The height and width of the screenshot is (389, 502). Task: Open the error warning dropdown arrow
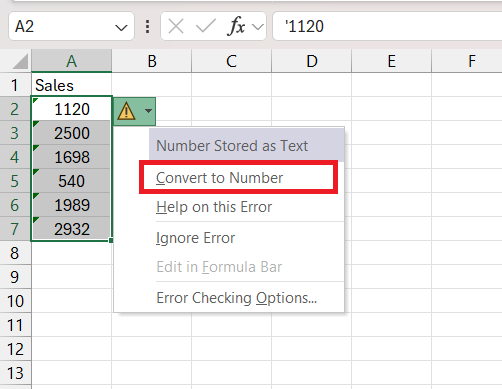click(x=149, y=111)
